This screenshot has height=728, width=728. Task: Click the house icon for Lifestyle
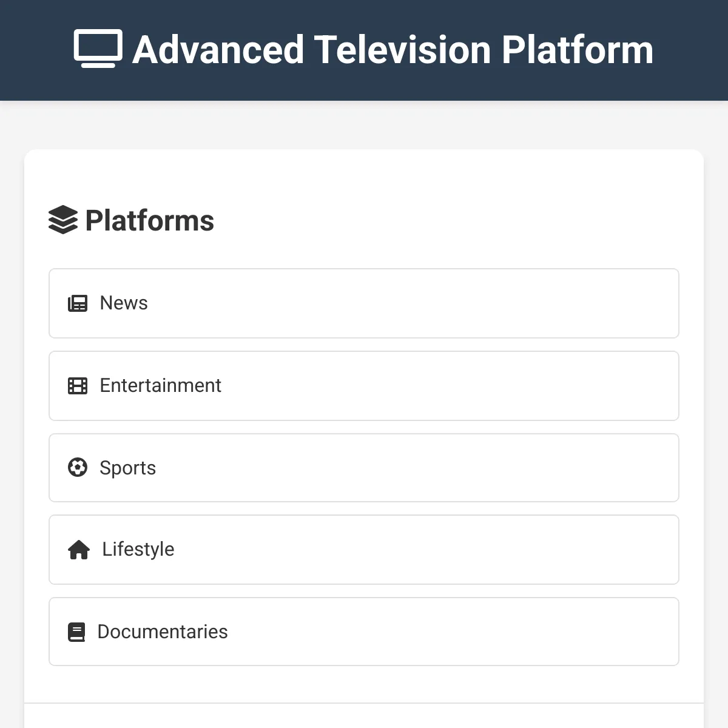(x=79, y=550)
